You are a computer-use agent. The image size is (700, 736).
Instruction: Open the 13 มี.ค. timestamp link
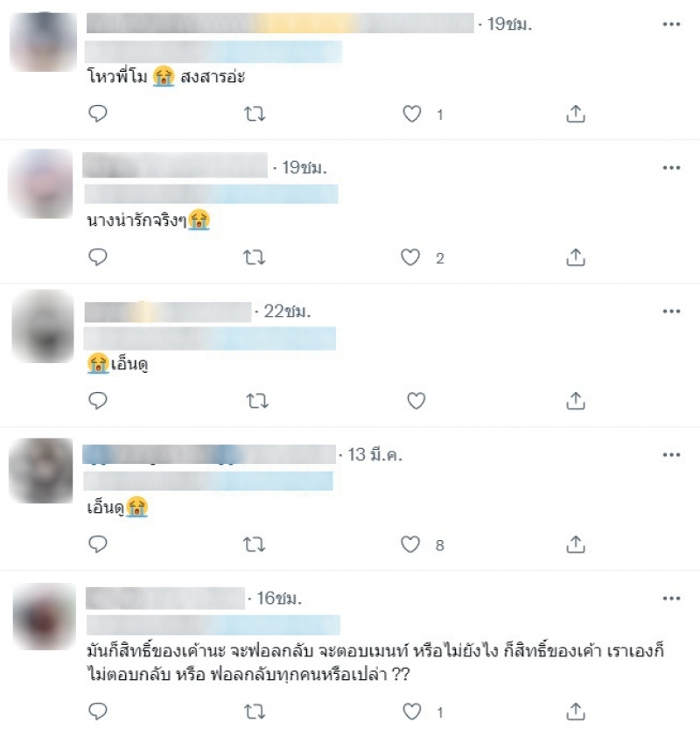(374, 454)
